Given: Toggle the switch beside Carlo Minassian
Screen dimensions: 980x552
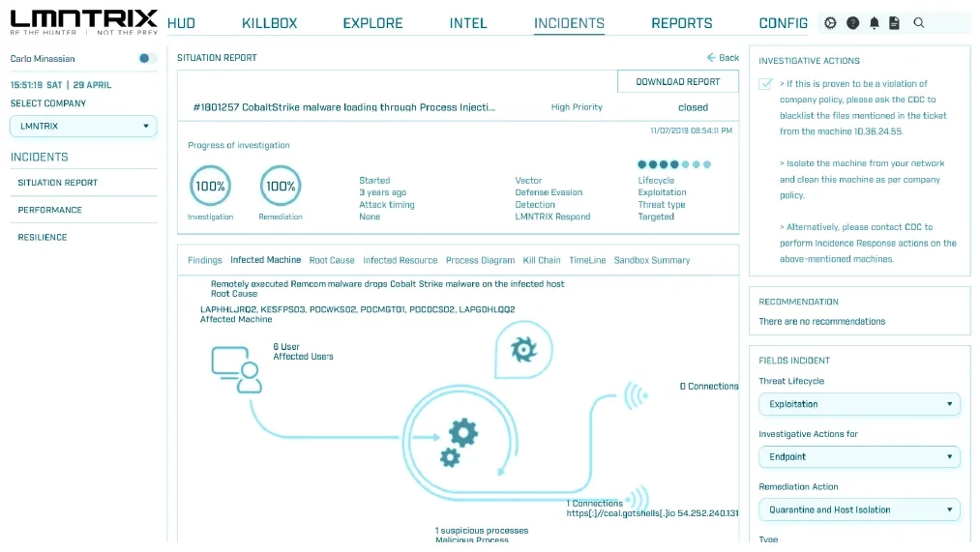Looking at the screenshot, I should [147, 58].
